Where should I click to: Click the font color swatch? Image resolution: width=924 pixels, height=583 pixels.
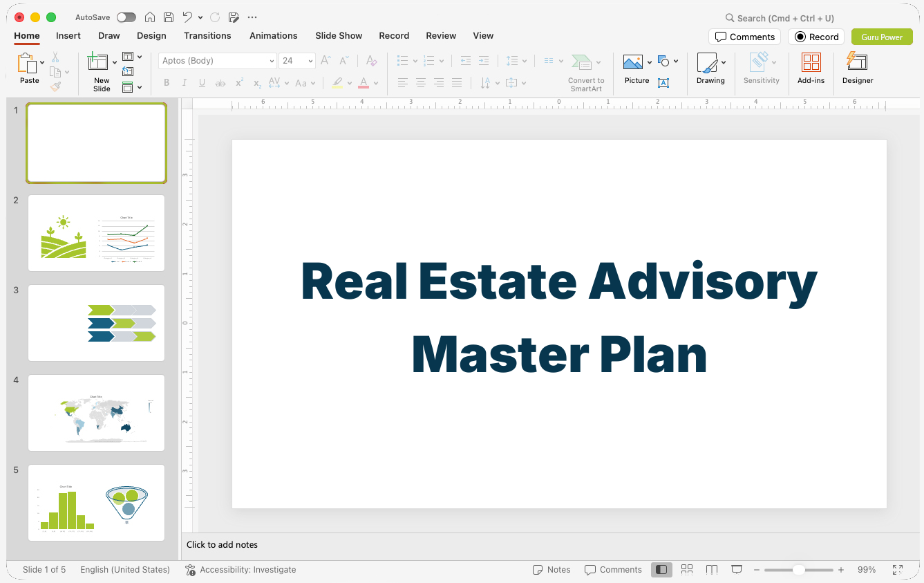click(x=364, y=83)
